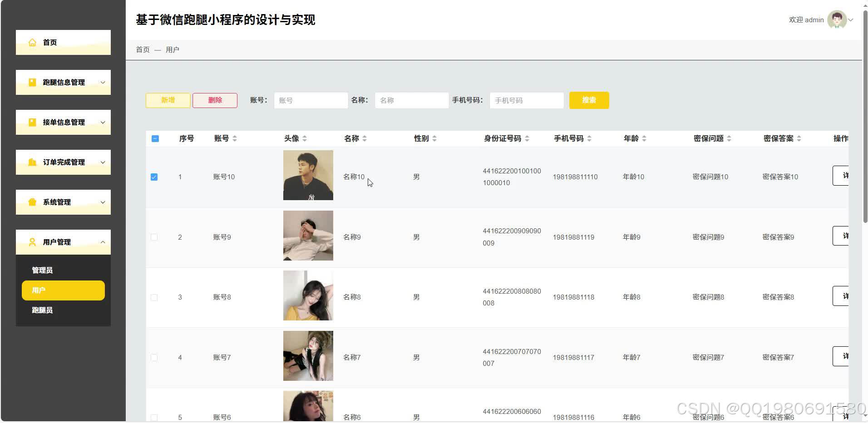868x423 pixels.
Task: Open avatar thumbnail for 账号7
Action: click(308, 356)
